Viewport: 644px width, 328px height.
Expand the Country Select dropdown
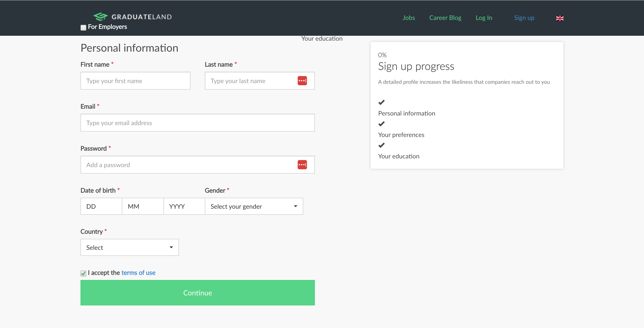[129, 247]
